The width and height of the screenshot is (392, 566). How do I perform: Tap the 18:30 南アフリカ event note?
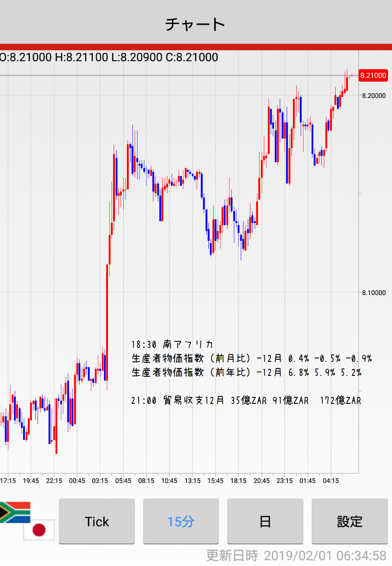tap(172, 344)
